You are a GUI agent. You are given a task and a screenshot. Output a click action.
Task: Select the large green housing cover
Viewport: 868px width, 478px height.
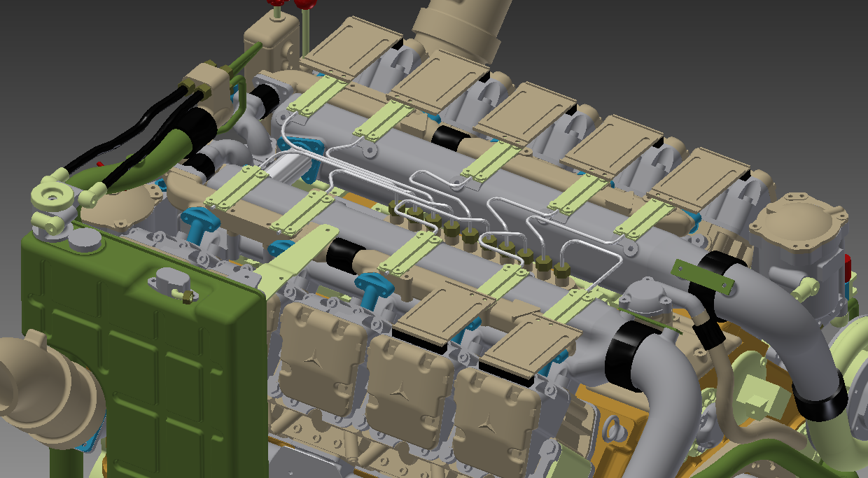(140, 350)
